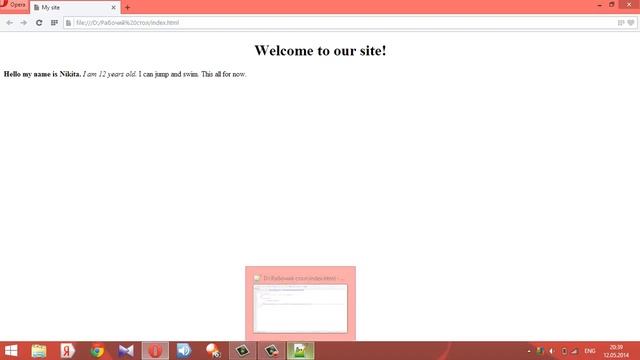Reload the current page
The width and height of the screenshot is (640, 360).
tap(39, 23)
